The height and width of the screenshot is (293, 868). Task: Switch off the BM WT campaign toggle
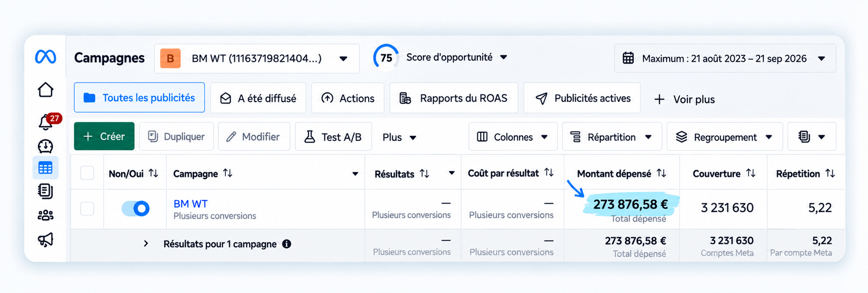pos(135,209)
